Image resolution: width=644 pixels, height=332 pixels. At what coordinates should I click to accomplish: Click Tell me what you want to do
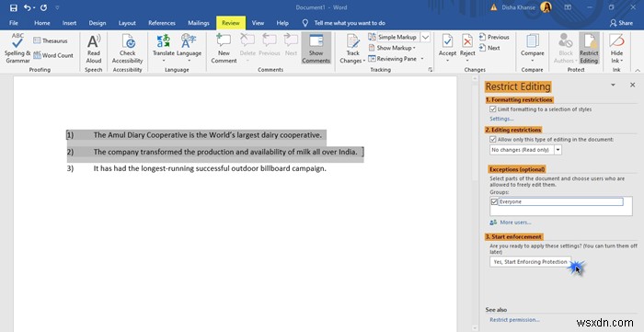point(350,23)
